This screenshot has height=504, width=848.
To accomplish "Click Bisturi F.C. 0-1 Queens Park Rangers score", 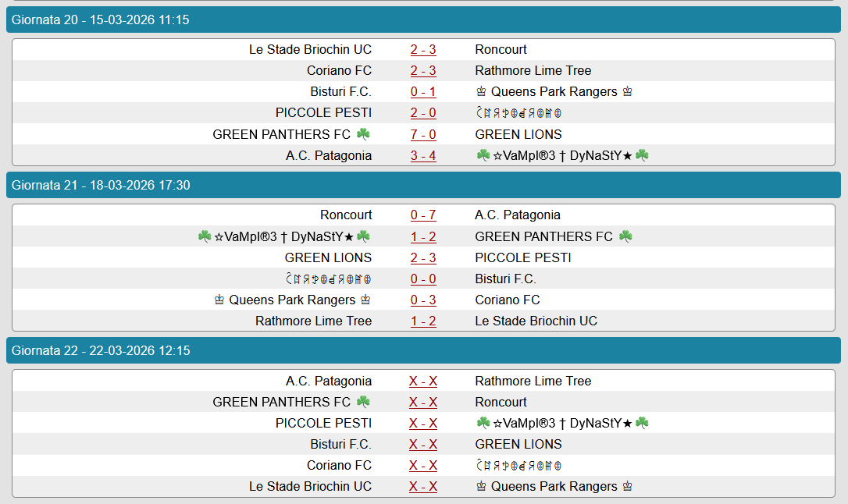I will pyautogui.click(x=423, y=92).
